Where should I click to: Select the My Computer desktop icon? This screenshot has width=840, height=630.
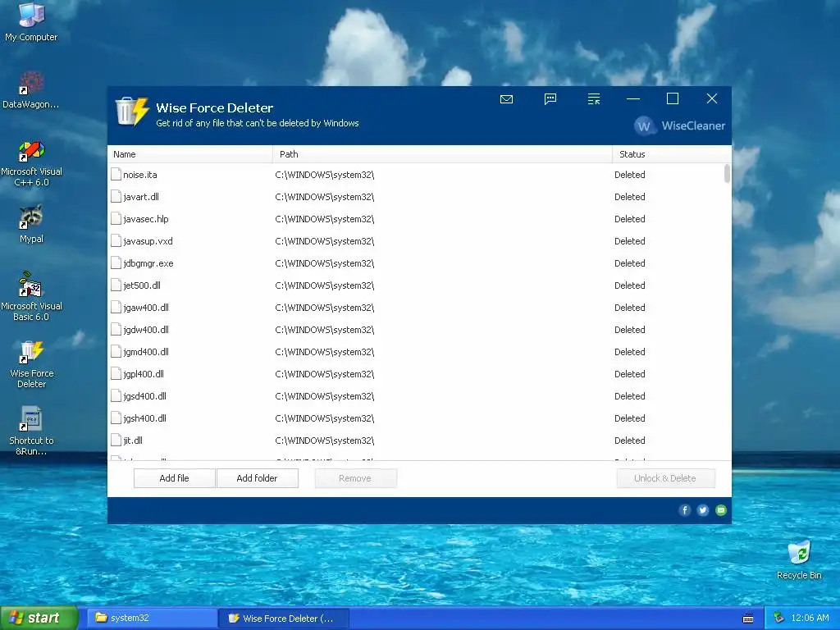[x=31, y=22]
